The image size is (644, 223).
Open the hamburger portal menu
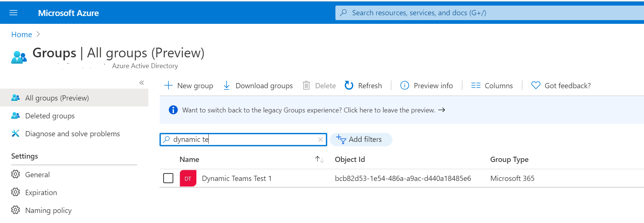(13, 13)
